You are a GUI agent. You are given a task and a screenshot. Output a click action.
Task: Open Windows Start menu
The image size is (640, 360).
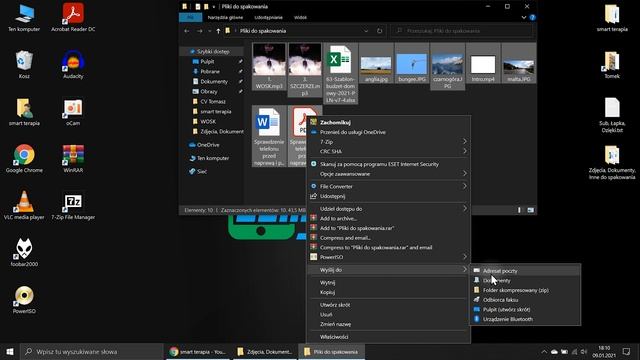click(x=10, y=351)
